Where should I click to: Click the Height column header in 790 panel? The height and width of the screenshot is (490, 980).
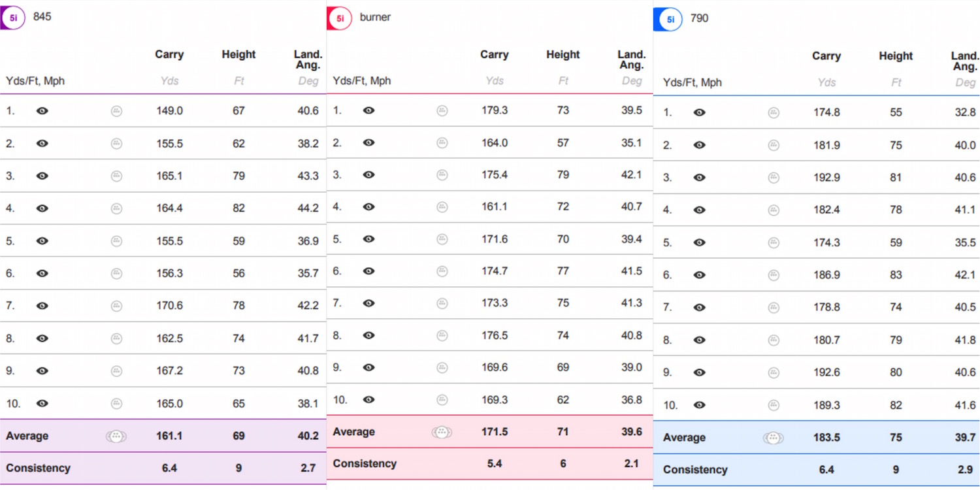[896, 56]
